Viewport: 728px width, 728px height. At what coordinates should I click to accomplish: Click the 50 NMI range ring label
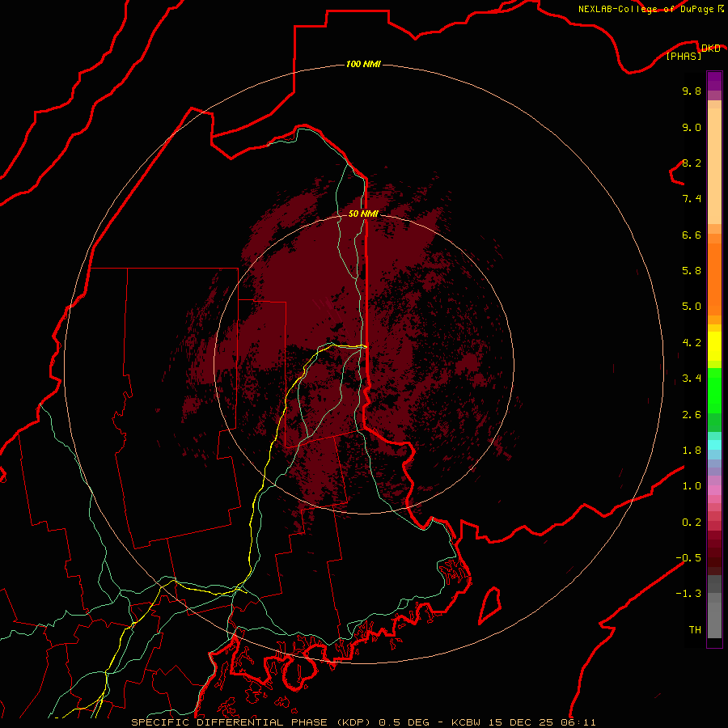click(363, 214)
